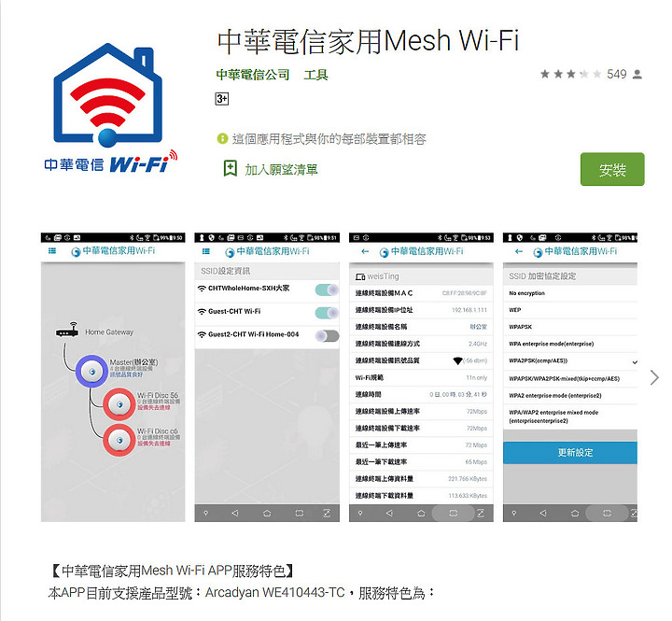Screen dimensions: 672x621
Task: Click the Mesh Wi-Fi house app icon
Action: 110,107
